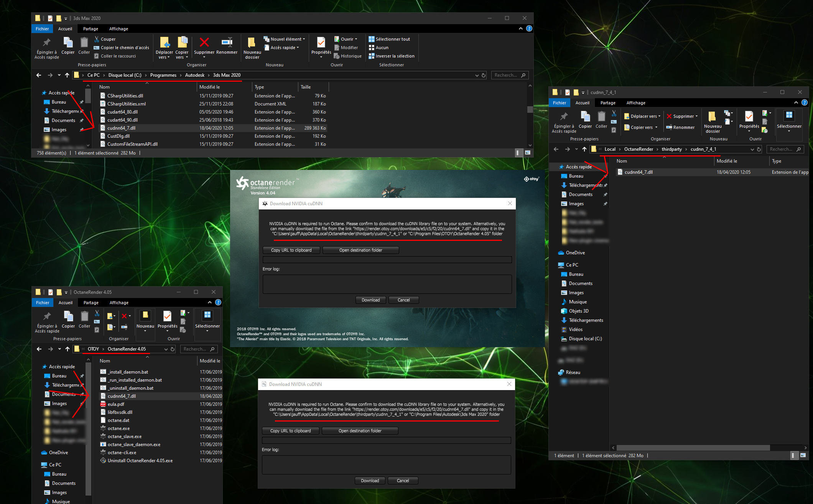Click Inverser la sélection in 3ds Max window
This screenshot has height=504, width=813.
(392, 56)
